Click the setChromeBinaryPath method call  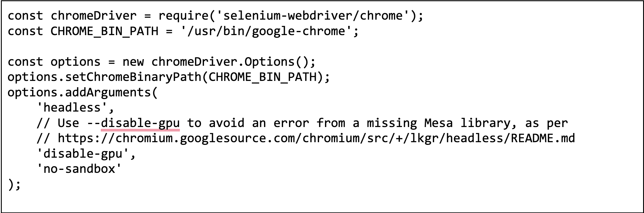tap(133, 77)
